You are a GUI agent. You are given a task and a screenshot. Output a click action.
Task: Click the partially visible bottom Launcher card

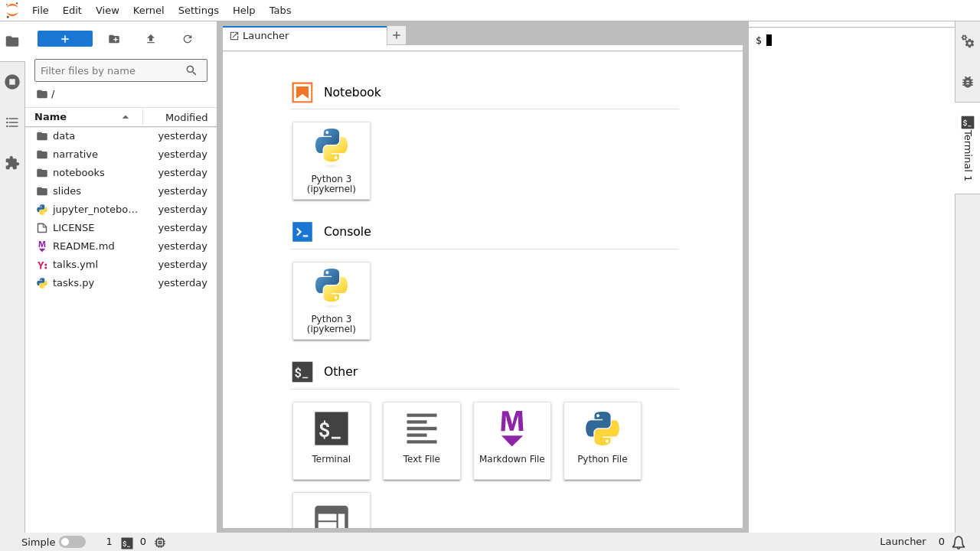332,511
